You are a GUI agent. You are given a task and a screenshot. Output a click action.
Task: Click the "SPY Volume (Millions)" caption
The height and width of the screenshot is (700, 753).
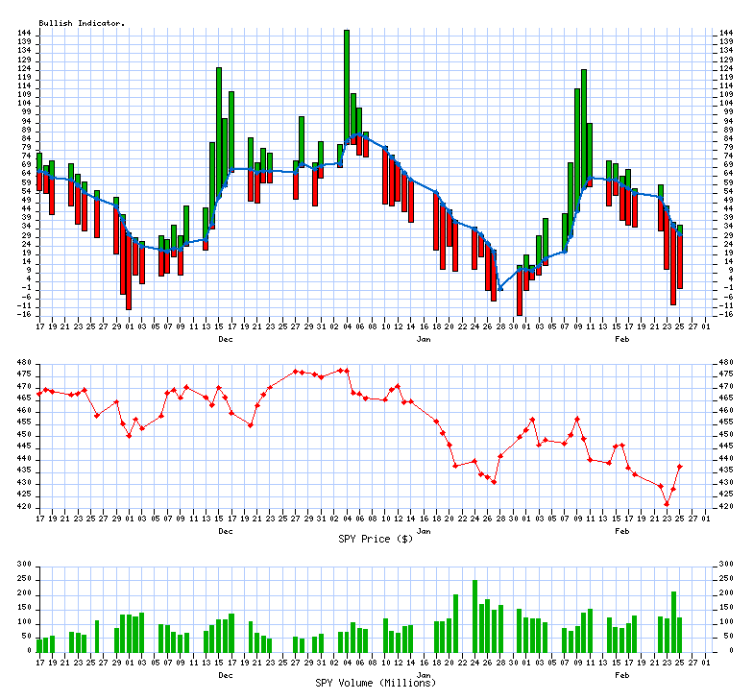point(376,683)
